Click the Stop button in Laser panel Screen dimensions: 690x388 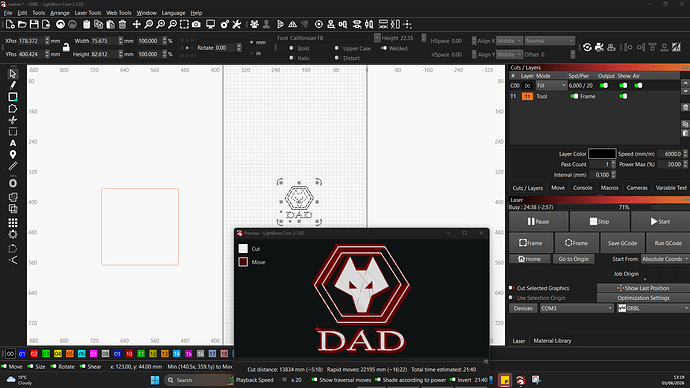point(599,221)
